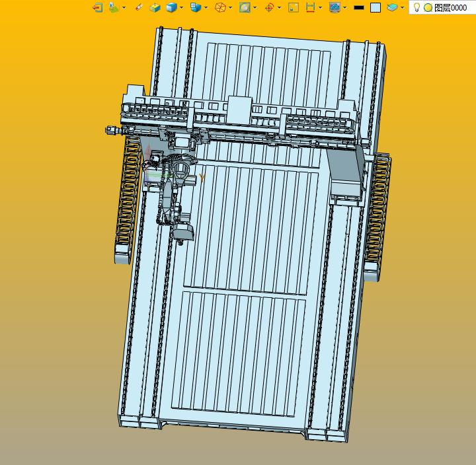Select the orange wireframe mesh icon

(x=220, y=7)
